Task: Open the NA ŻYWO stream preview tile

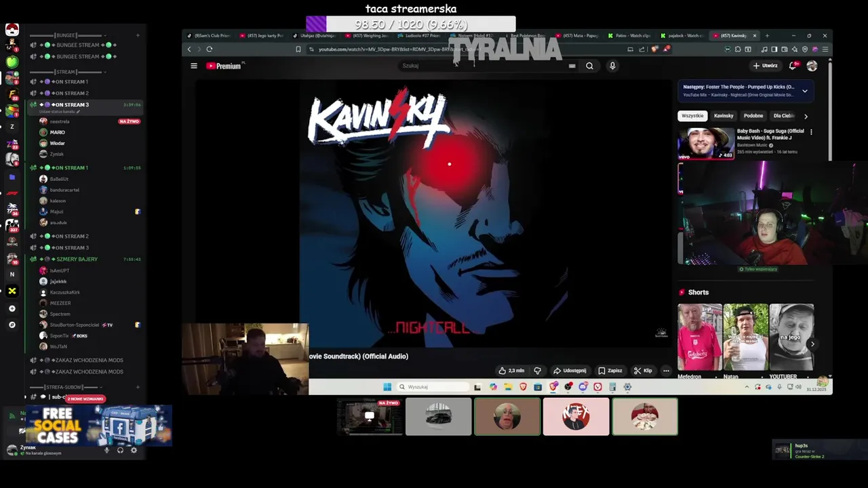Action: [x=370, y=416]
